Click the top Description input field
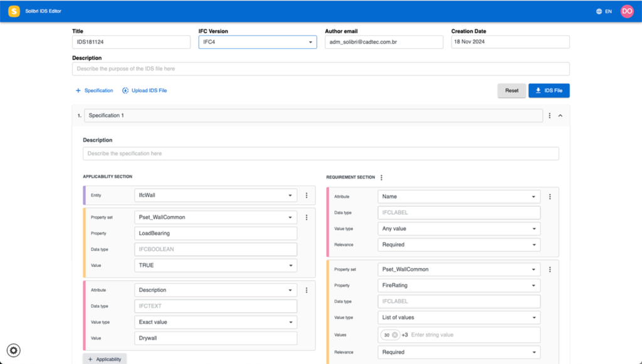The height and width of the screenshot is (364, 642). (320, 69)
